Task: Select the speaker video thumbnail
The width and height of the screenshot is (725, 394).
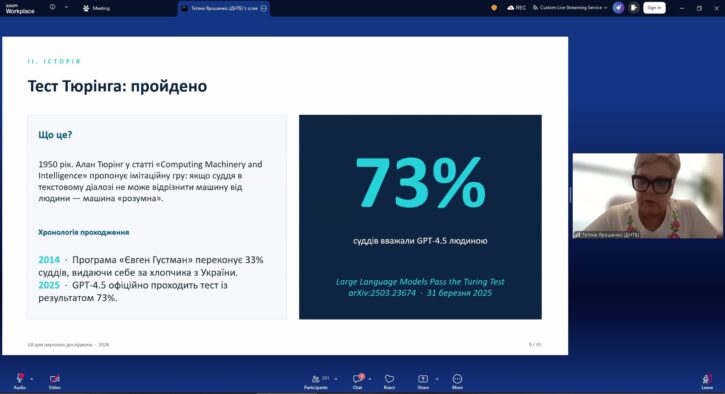Action: click(647, 196)
